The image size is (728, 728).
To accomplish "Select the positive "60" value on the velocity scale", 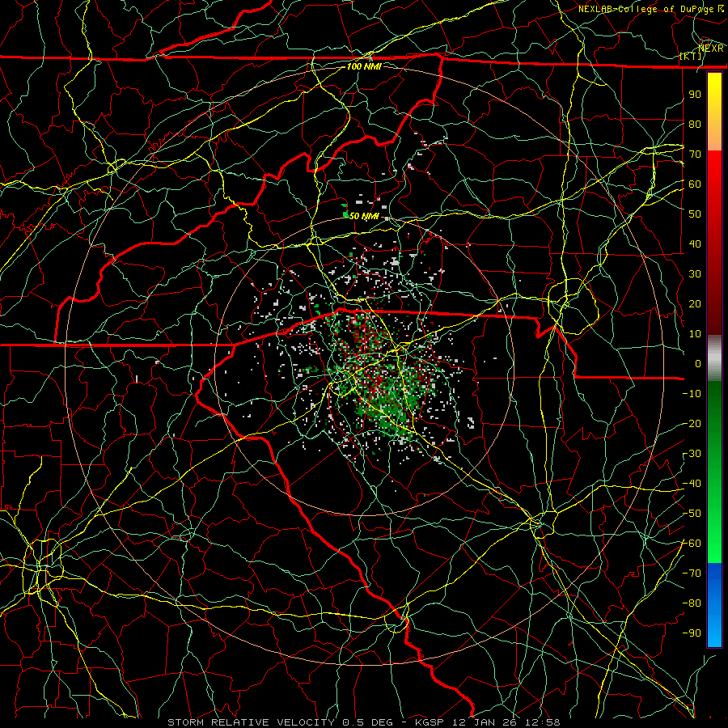I will 695,184.
